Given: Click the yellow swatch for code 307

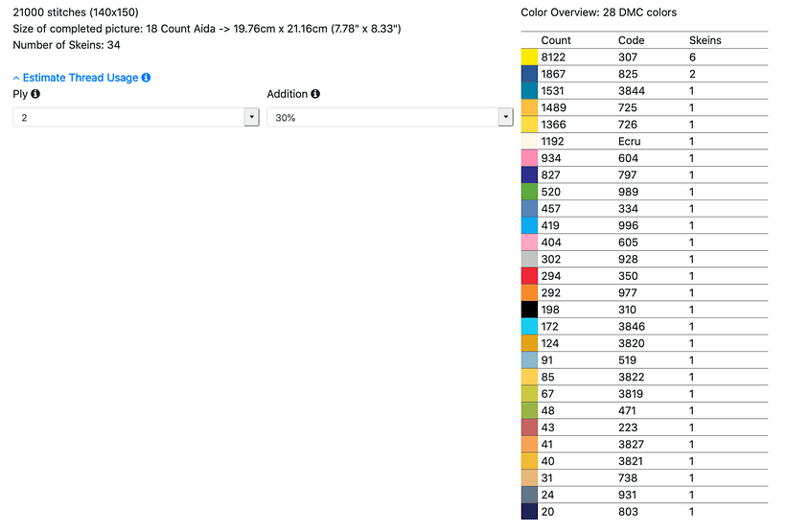Looking at the screenshot, I should pyautogui.click(x=529, y=58).
